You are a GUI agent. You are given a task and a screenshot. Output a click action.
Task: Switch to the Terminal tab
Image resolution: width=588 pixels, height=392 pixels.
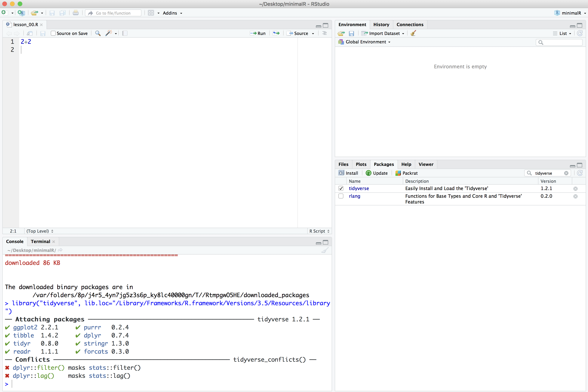tap(40, 241)
